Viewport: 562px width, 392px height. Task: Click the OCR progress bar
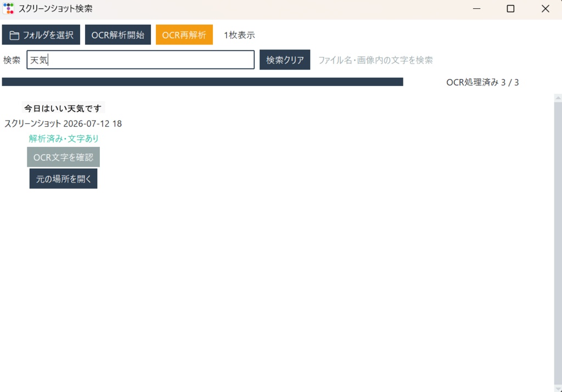203,82
